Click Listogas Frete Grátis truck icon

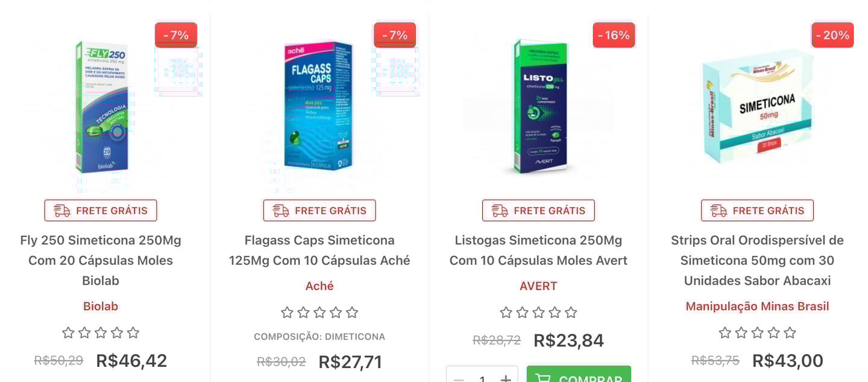tap(500, 211)
